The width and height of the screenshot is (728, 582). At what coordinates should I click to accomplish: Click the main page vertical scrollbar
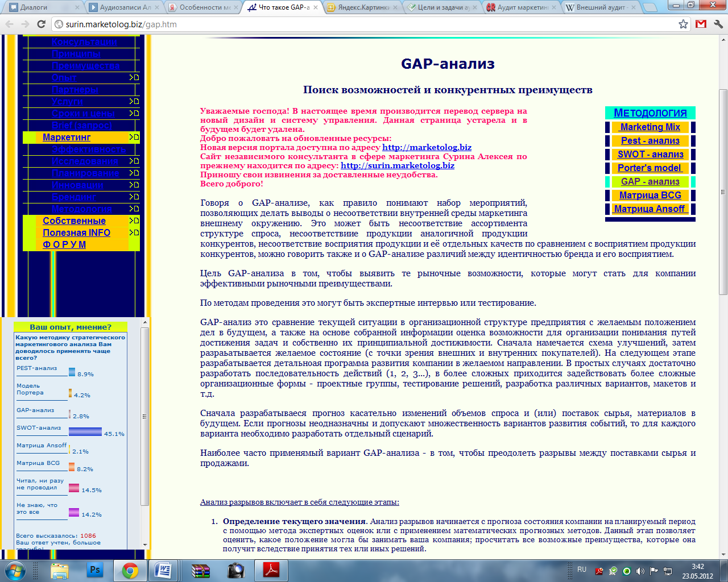tap(723, 192)
